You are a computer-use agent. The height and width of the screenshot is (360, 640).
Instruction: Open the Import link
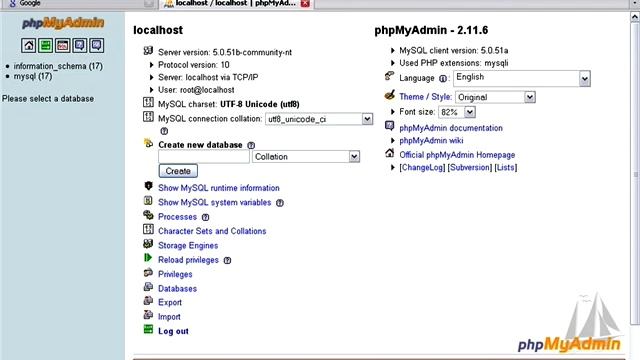click(x=169, y=317)
